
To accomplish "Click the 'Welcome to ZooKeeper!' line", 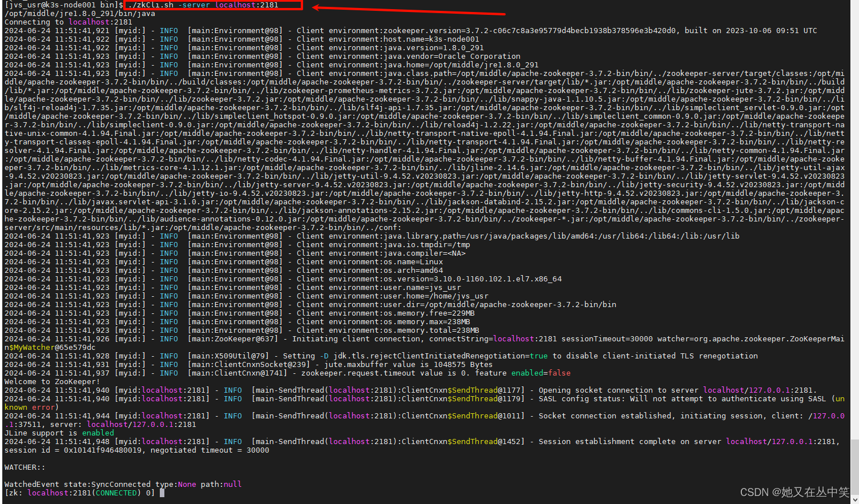I will (x=53, y=381).
